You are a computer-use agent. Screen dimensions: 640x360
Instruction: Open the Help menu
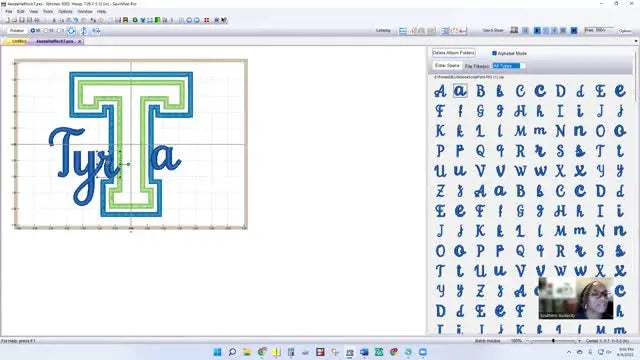[102, 11]
